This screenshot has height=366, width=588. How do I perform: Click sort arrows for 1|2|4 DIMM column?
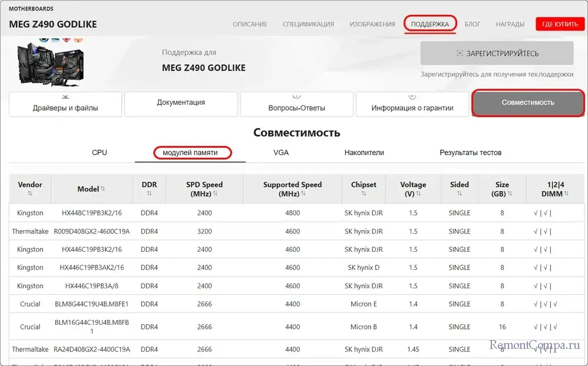pos(566,194)
